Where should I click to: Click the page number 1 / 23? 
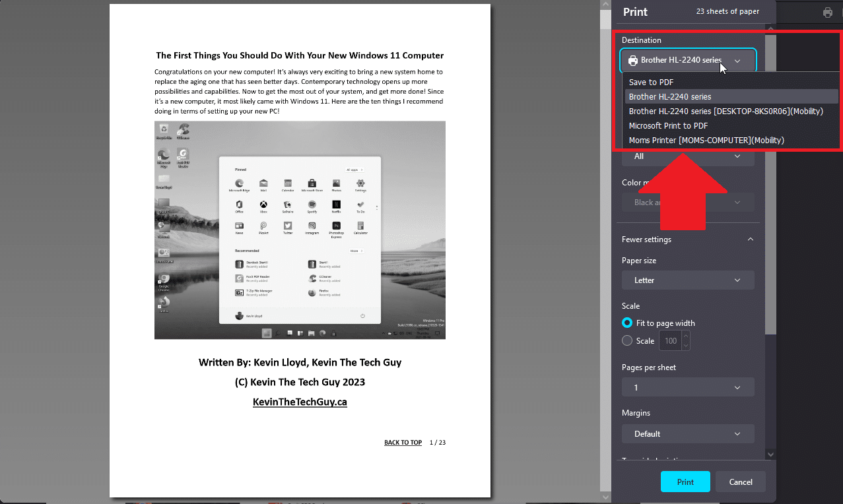tap(438, 443)
